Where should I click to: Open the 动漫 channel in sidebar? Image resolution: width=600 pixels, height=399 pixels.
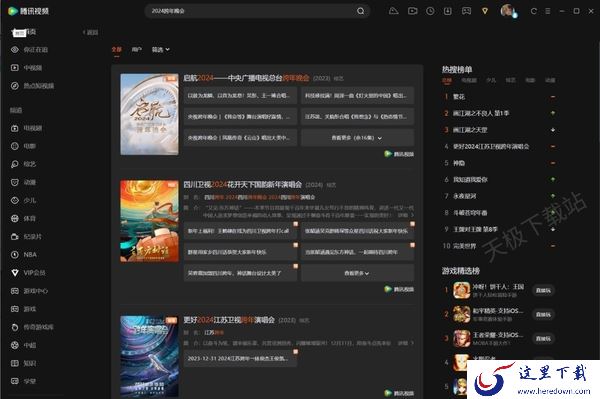[x=23, y=182]
